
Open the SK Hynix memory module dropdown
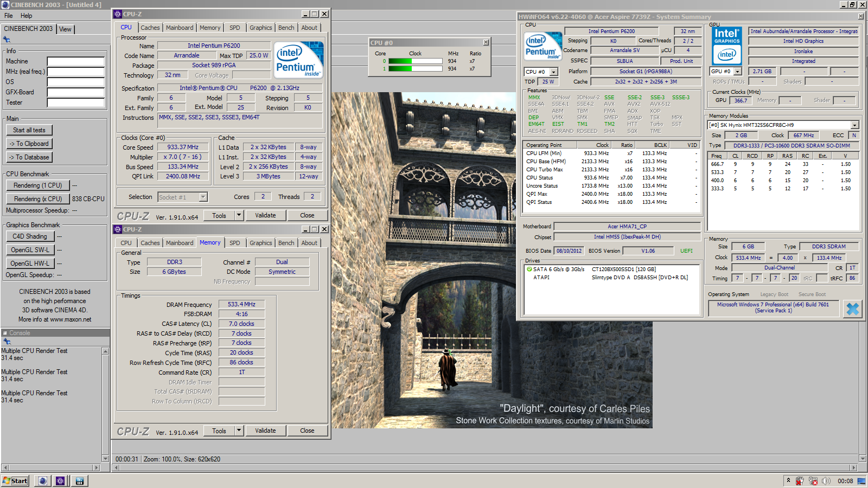point(783,125)
